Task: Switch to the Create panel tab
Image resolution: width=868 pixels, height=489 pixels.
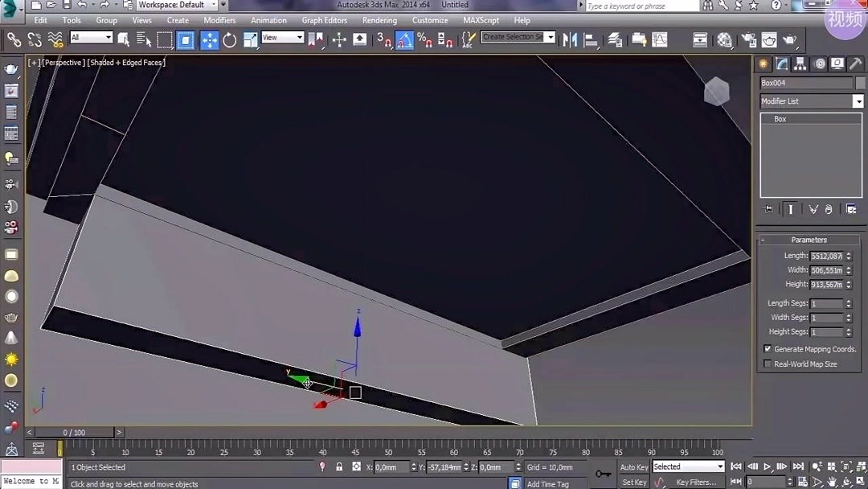Action: tap(763, 64)
